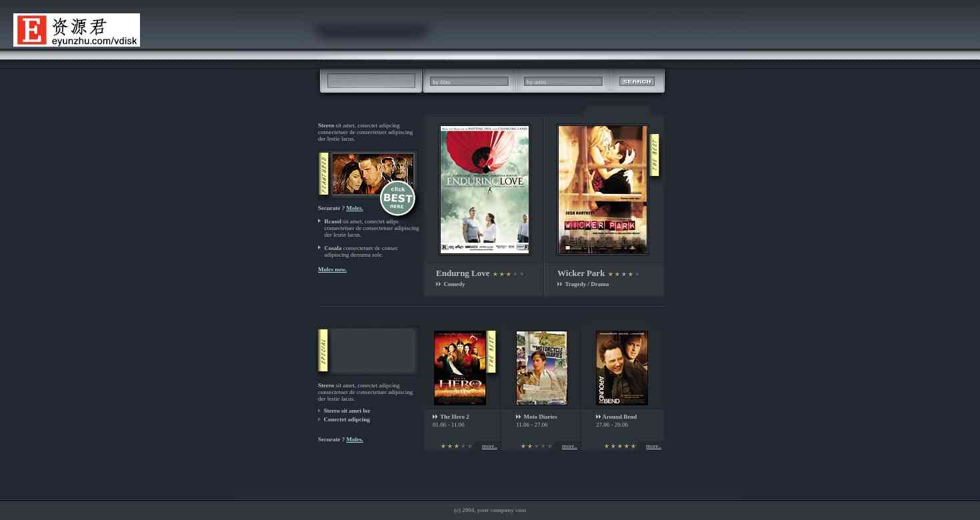Screen dimensions: 980x520
Task: Click the star rating next to Endurng Love
Action: coord(509,274)
